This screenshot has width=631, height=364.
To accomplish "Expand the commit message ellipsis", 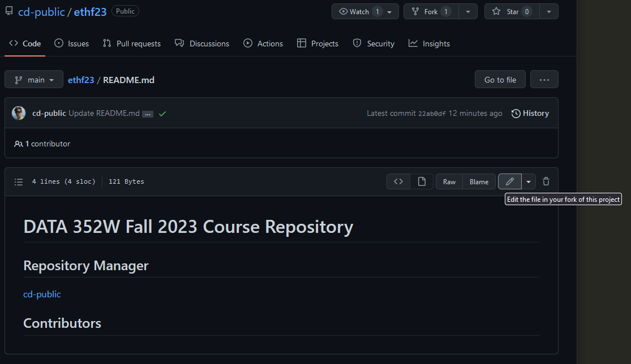I will coord(148,114).
